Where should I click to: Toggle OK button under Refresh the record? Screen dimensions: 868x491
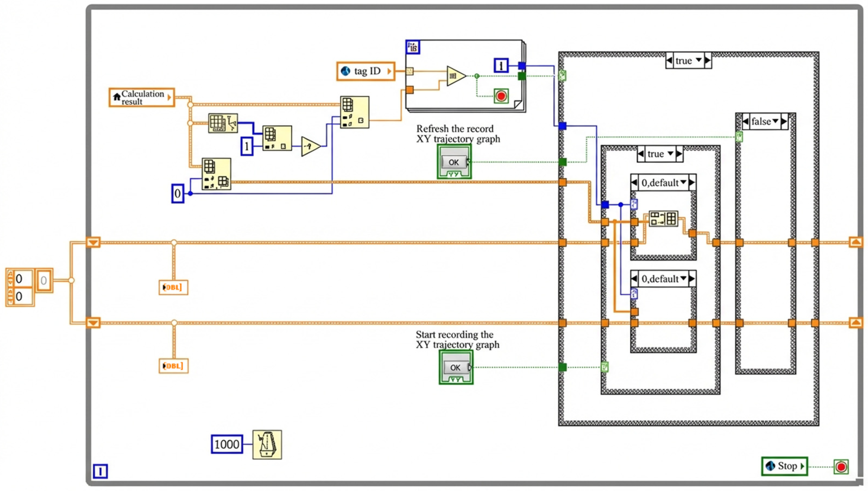click(454, 162)
